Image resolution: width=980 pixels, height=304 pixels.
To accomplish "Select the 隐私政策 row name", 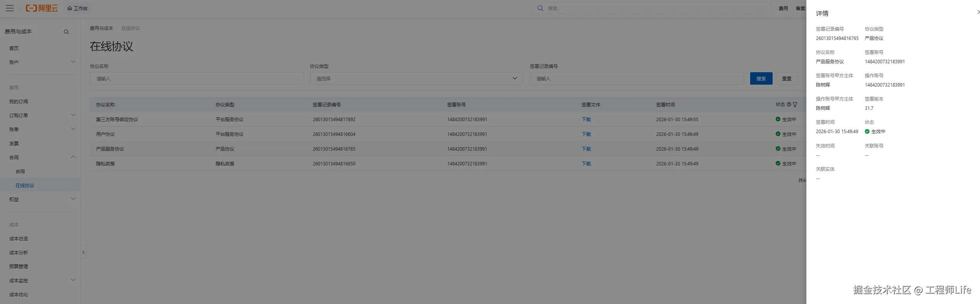I will click(x=105, y=164).
